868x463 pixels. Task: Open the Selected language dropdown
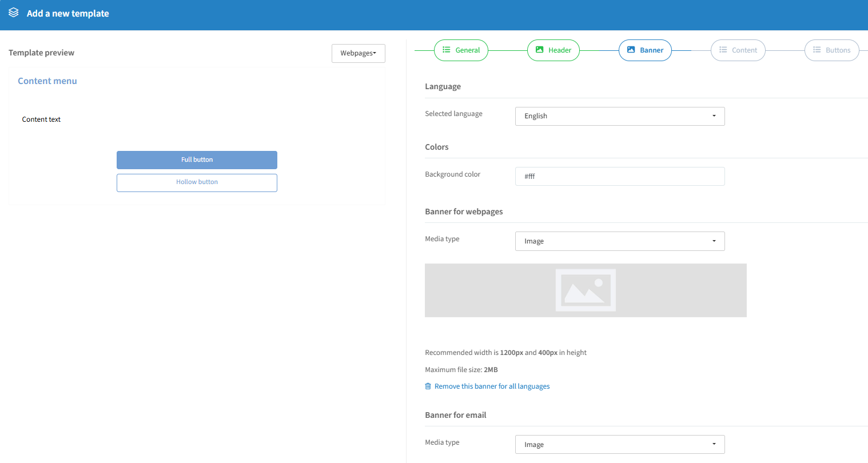click(620, 116)
